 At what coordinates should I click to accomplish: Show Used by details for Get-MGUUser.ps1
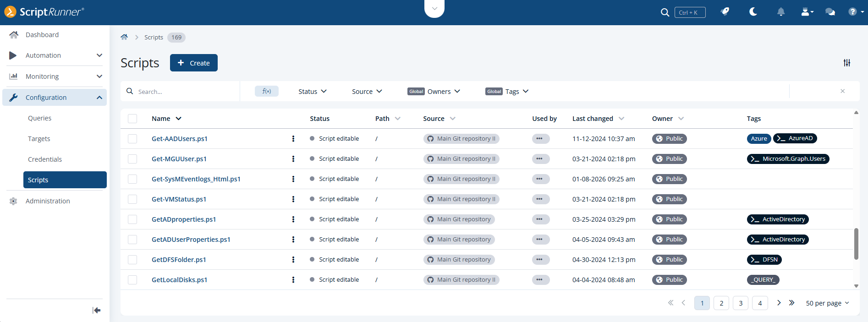(x=541, y=159)
